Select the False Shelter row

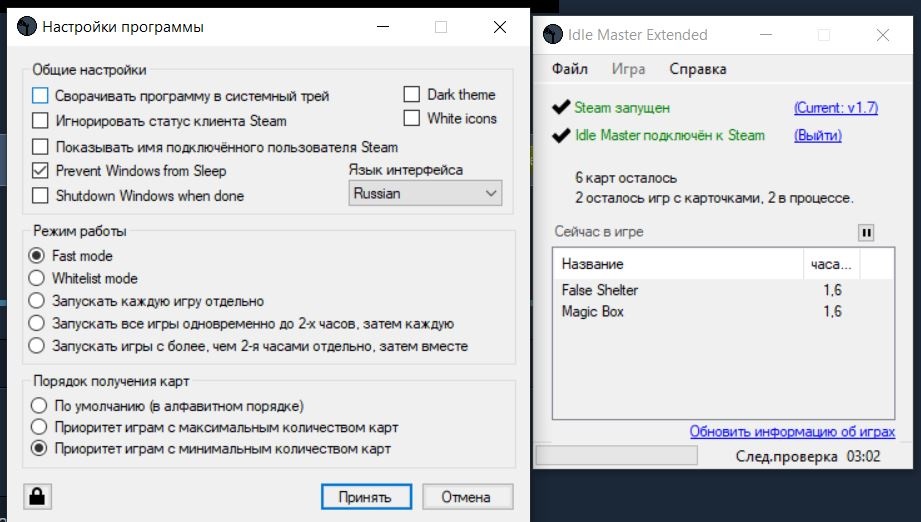pos(723,289)
